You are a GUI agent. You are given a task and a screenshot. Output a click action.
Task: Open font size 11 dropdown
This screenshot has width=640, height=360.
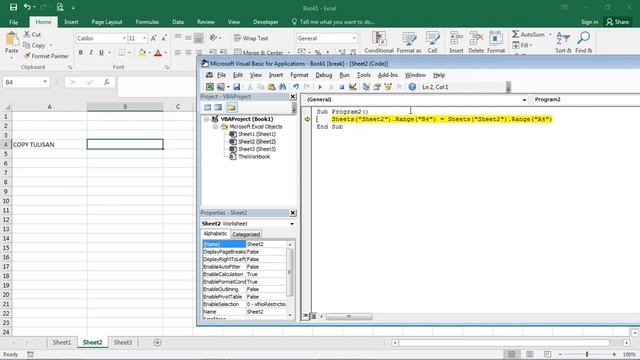[x=144, y=38]
